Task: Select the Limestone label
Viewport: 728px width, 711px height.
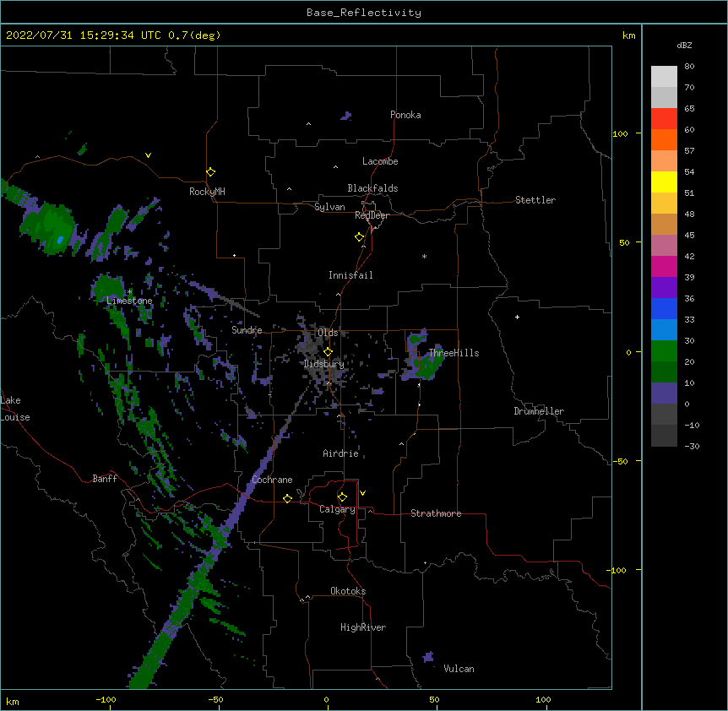Action: click(129, 301)
